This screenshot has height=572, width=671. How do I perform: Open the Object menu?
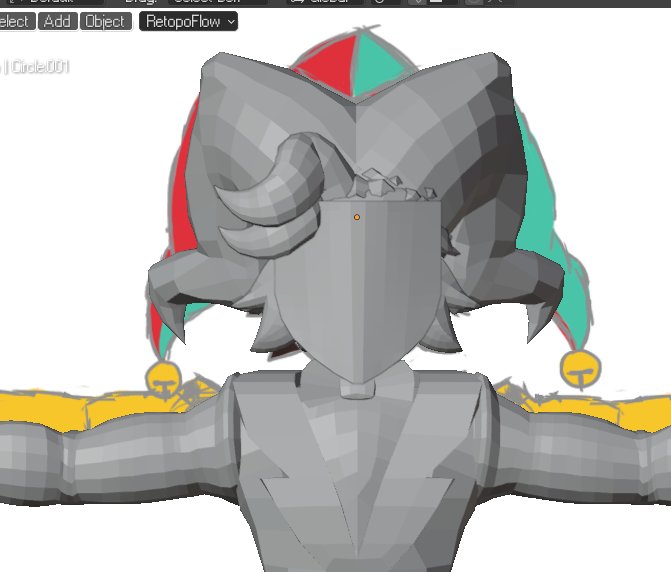(x=105, y=21)
